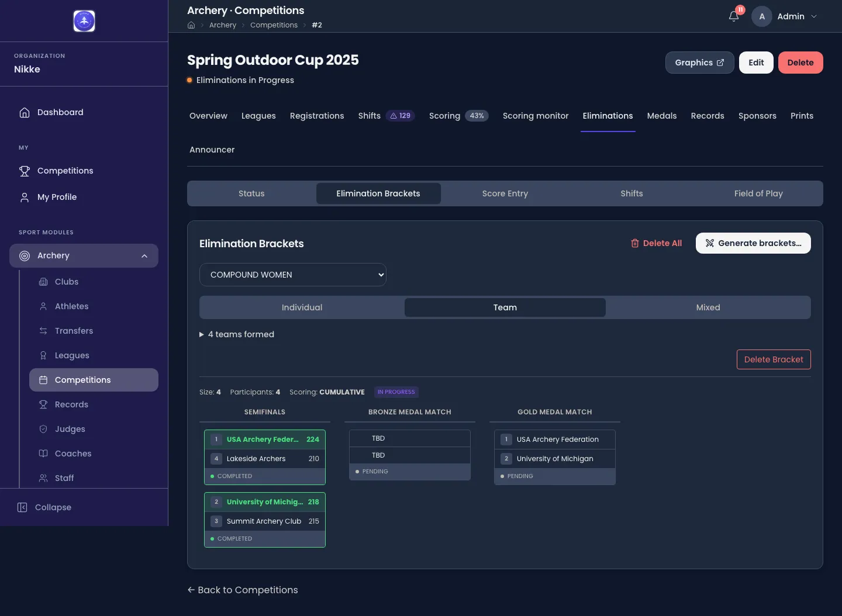This screenshot has height=616, width=842.
Task: Click the Dashboard house icon
Action: coord(25,112)
